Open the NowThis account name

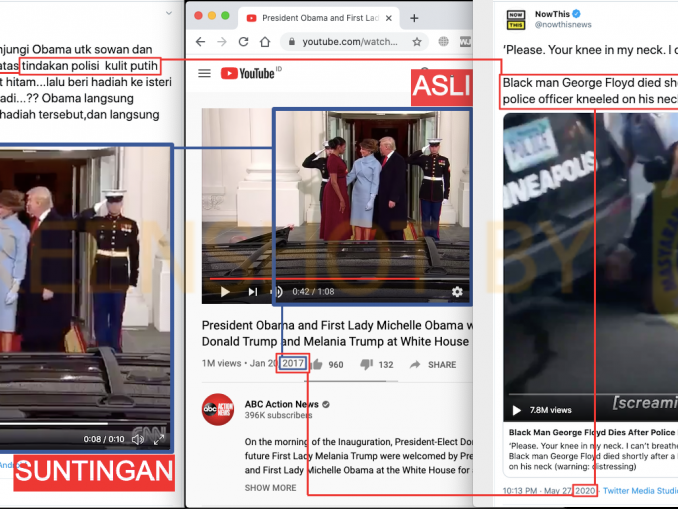click(x=552, y=14)
